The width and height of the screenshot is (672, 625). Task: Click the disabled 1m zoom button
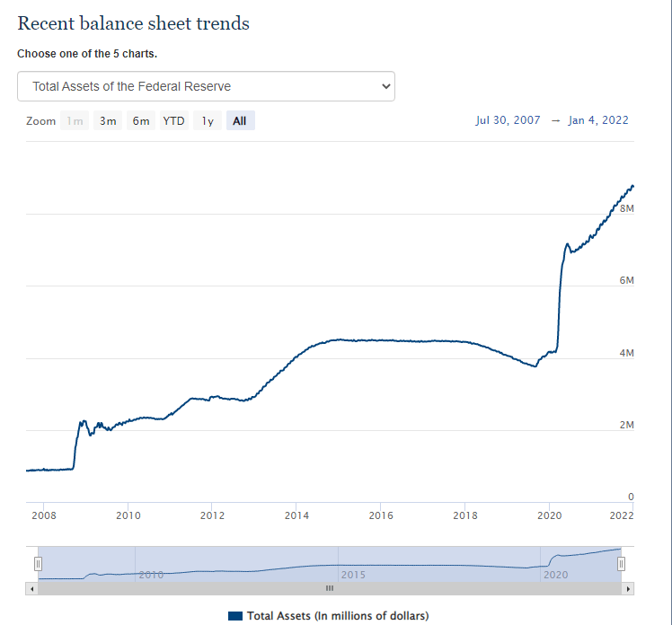click(75, 120)
